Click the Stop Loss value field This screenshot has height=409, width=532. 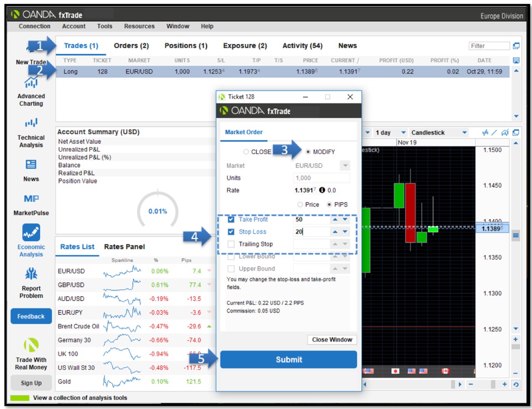click(x=312, y=232)
